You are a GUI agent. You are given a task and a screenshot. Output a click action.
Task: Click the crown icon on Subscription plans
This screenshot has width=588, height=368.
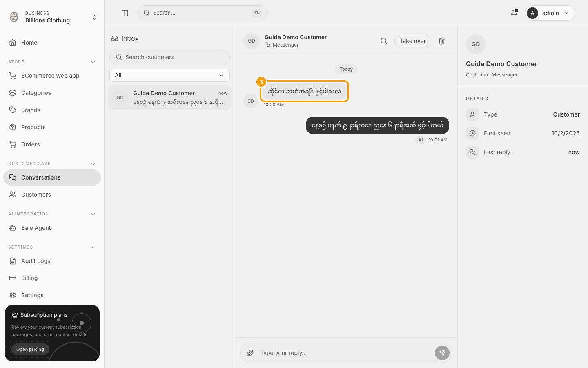pyautogui.click(x=15, y=315)
